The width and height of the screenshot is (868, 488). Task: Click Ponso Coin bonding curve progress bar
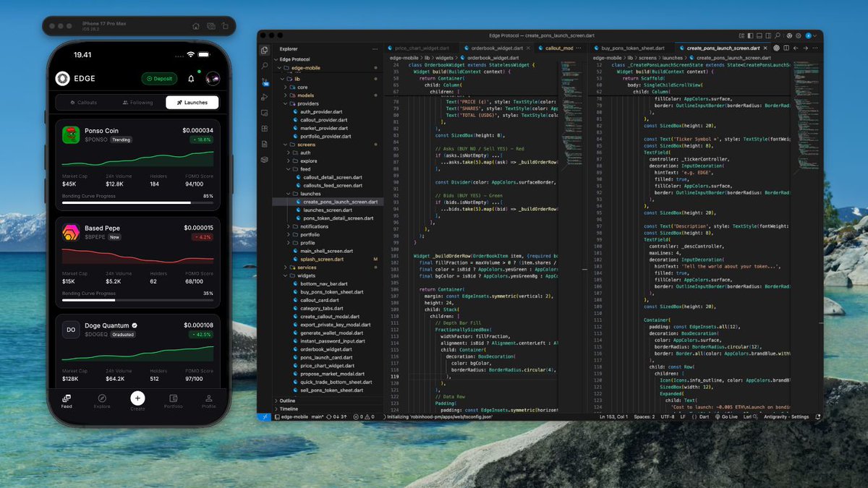137,203
